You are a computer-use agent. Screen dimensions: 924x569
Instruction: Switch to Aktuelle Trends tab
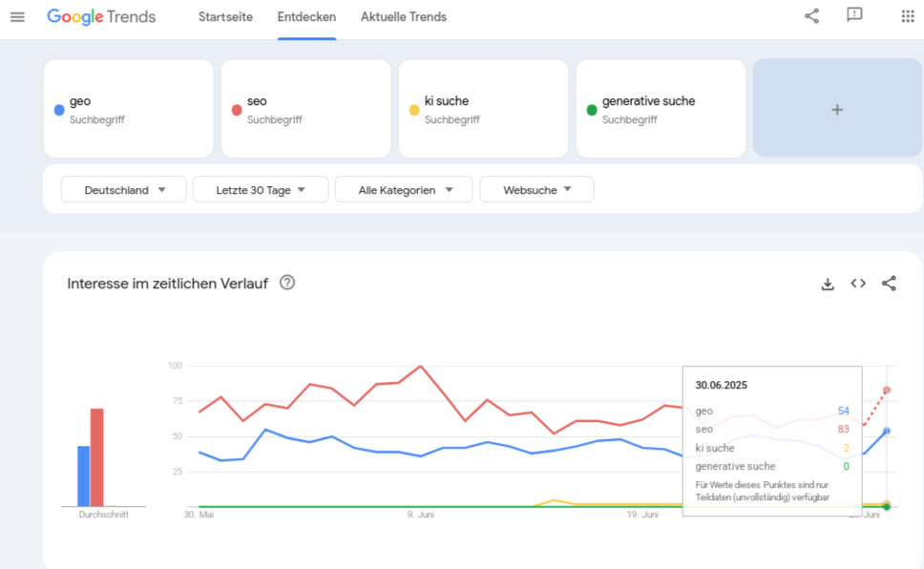pos(404,17)
